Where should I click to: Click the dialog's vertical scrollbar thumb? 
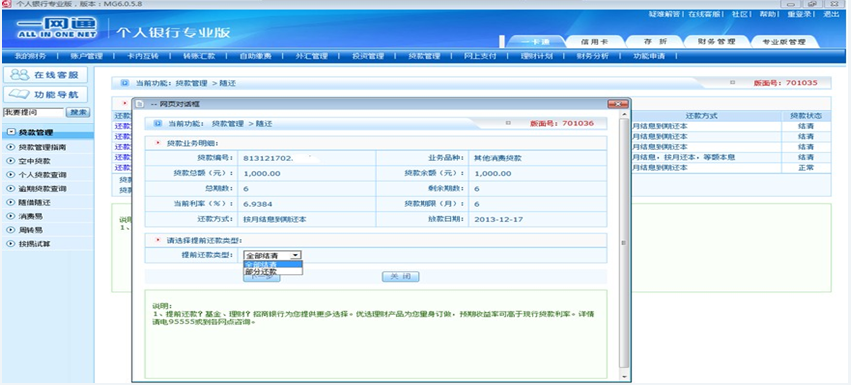point(624,243)
